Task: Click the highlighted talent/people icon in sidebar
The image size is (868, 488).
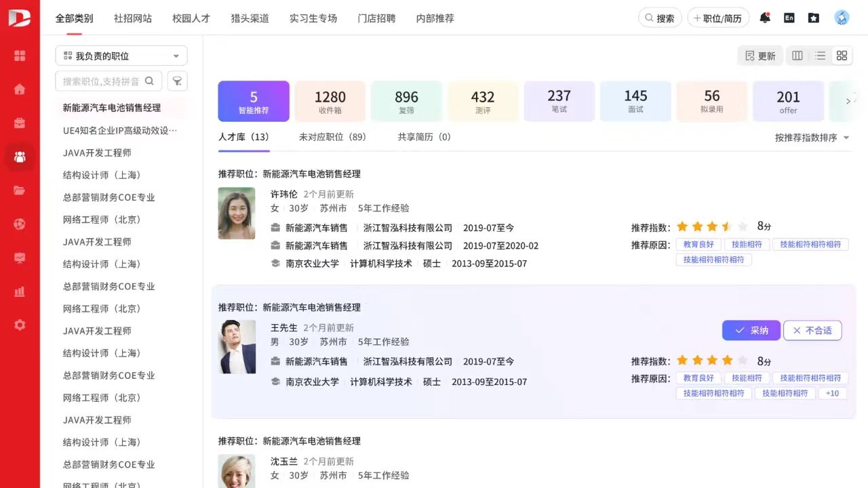Action: click(19, 157)
